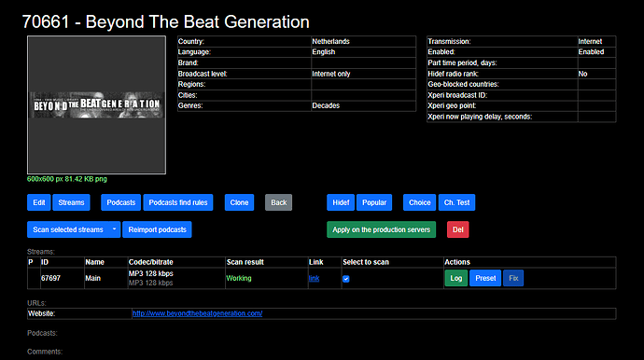The image size is (644, 360).
Task: Run the Ch. Test button
Action: [x=456, y=202]
